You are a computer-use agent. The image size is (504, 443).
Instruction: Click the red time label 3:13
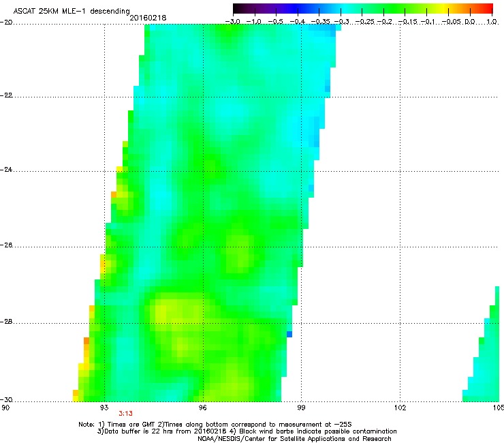click(x=125, y=414)
